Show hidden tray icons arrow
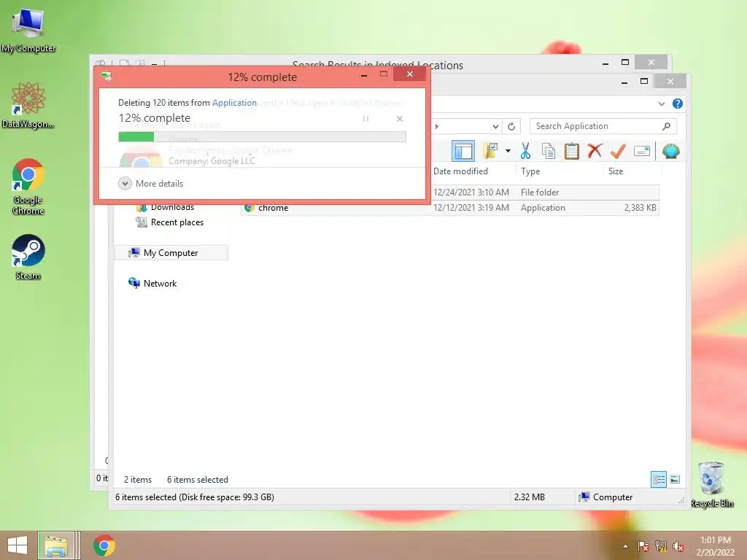This screenshot has width=747, height=560. tap(625, 546)
